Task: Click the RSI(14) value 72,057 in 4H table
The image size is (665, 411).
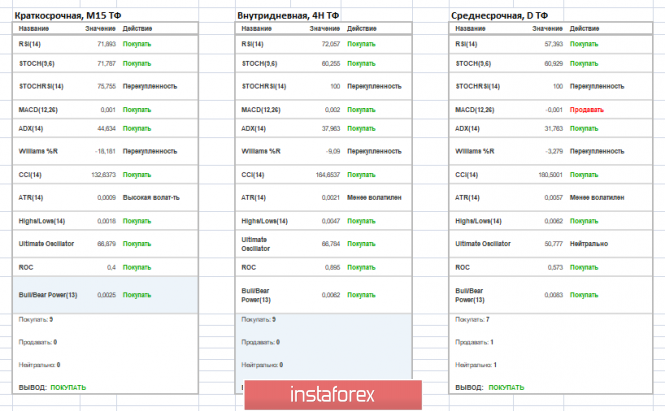Action: tap(331, 44)
